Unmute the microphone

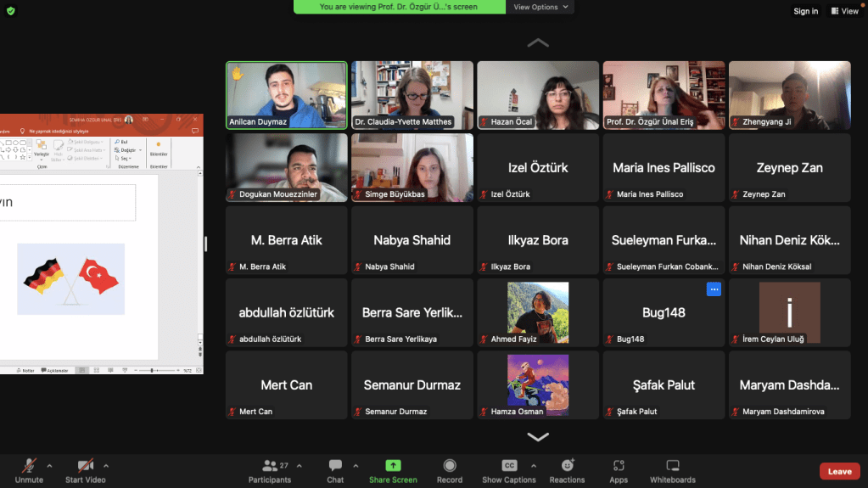coord(29,466)
